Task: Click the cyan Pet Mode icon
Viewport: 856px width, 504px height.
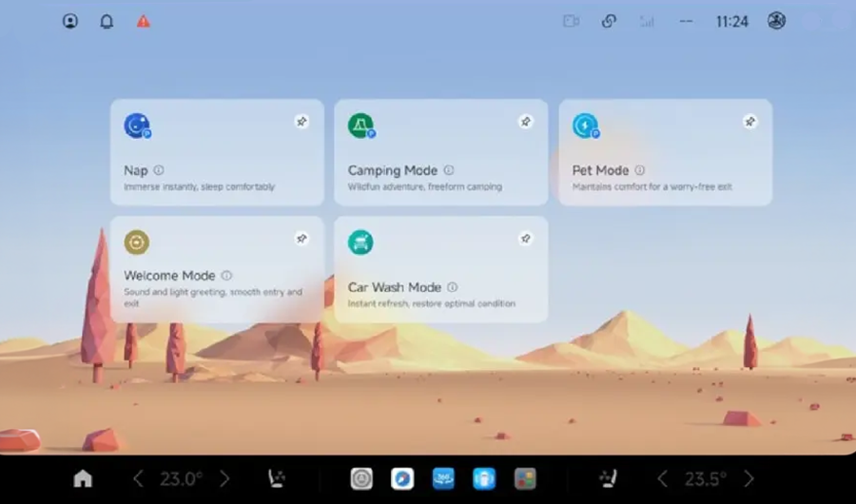Action: (x=586, y=126)
